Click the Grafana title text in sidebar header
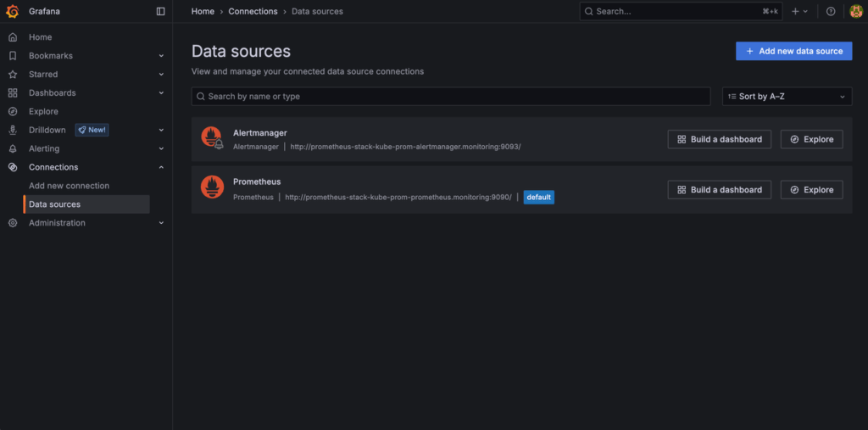Image resolution: width=868 pixels, height=430 pixels. [44, 11]
